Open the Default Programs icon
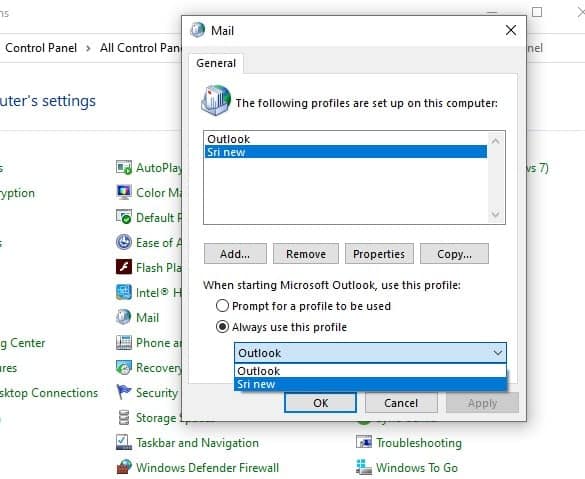The image size is (585, 479). 123,217
